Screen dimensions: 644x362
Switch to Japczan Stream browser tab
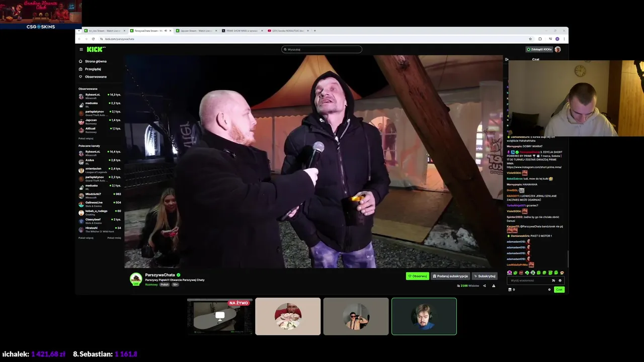click(196, 31)
